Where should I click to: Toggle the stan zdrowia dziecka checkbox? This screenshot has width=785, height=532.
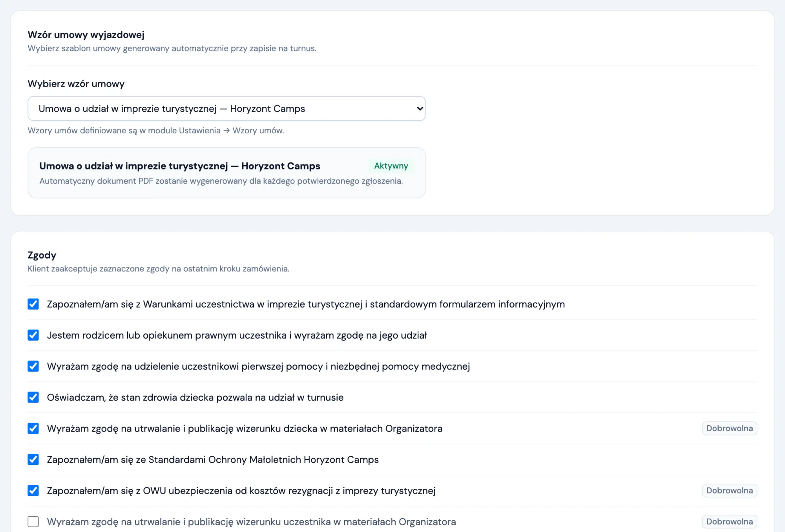[x=33, y=397]
